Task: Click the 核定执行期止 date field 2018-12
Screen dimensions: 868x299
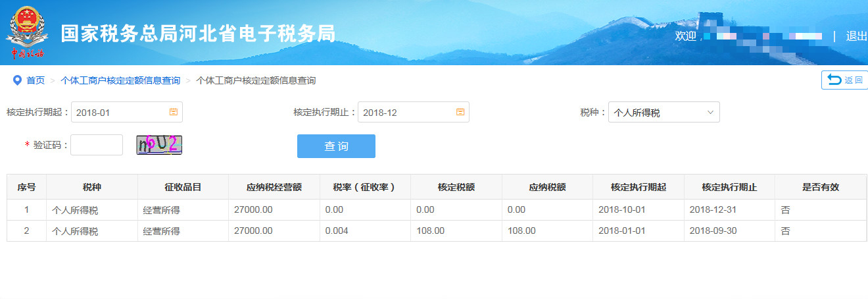Action: pyautogui.click(x=414, y=112)
